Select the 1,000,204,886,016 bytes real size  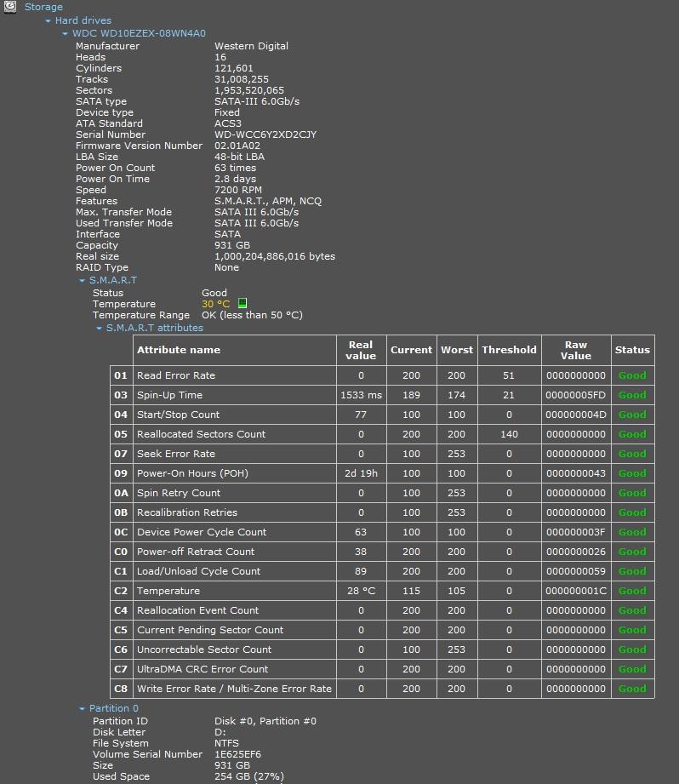tap(275, 256)
